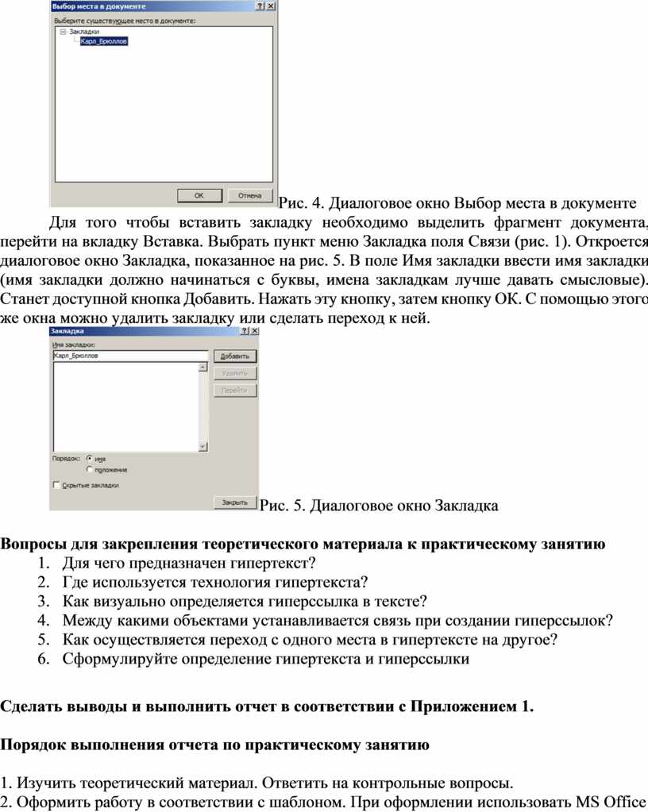This screenshot has width=648, height=812.
Task: Click the Закрыть button in Закладка dialog
Action: click(235, 502)
